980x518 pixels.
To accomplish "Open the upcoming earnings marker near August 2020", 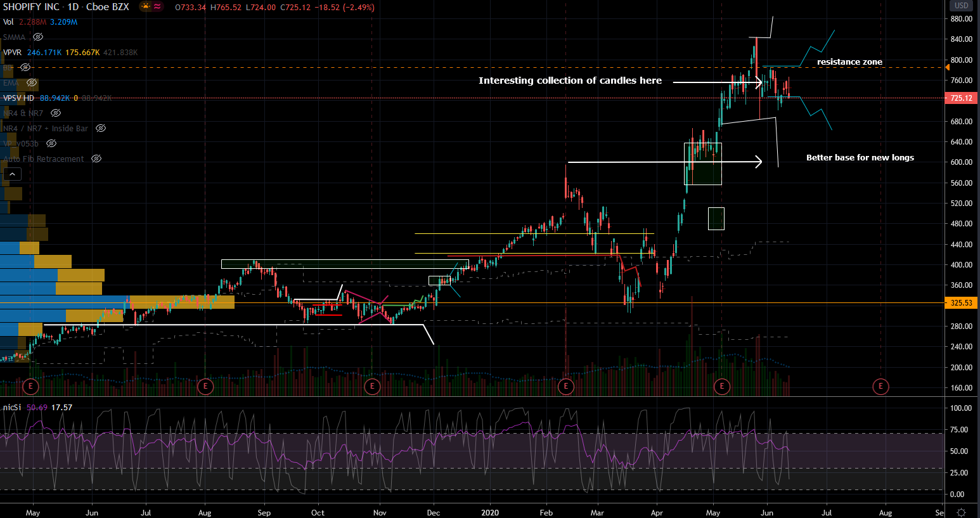I will [880, 386].
